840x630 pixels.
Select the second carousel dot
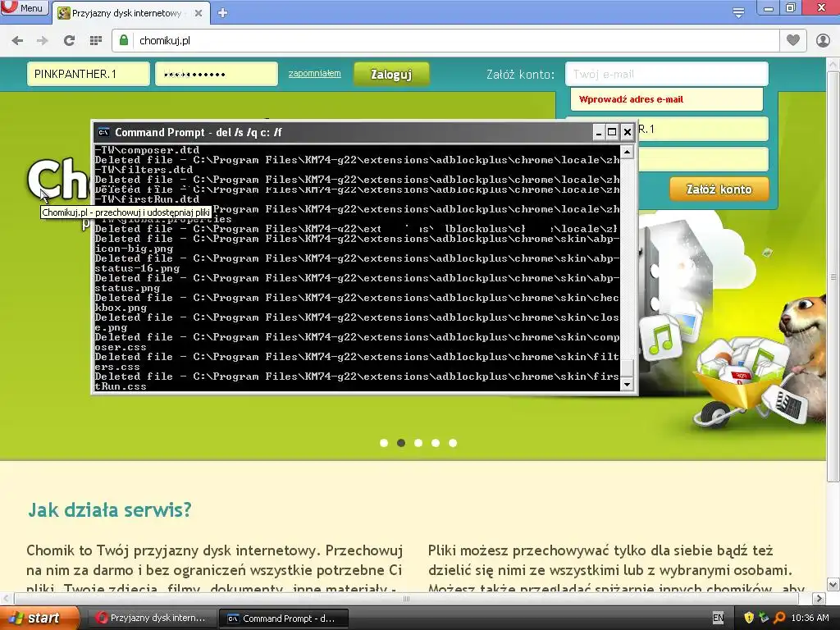[400, 443]
